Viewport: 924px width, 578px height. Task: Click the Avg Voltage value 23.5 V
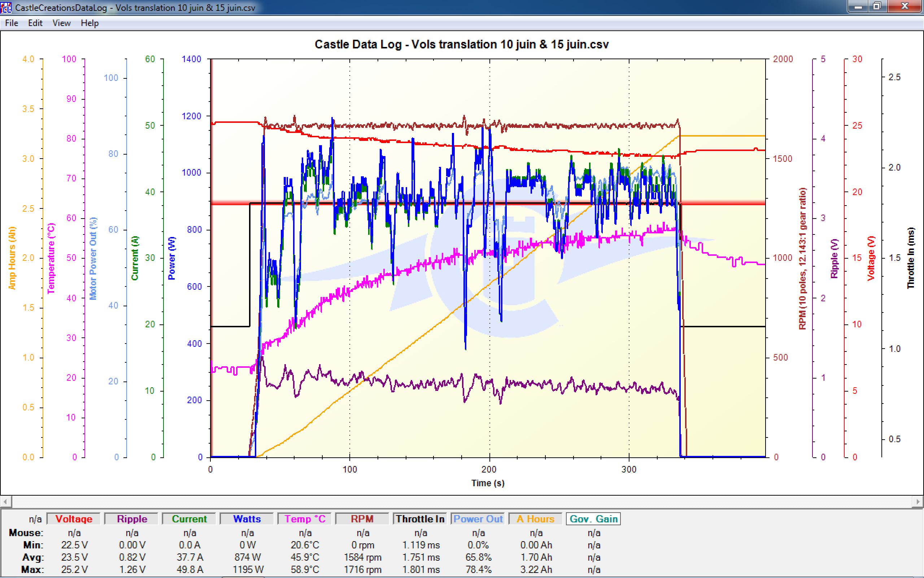(74, 557)
